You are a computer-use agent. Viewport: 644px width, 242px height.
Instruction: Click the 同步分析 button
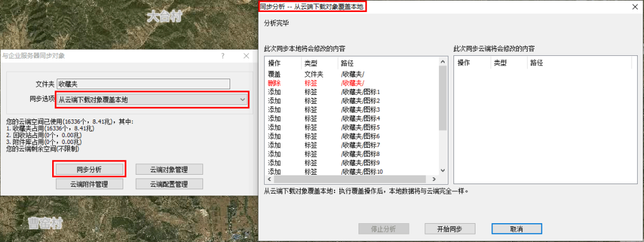point(89,169)
